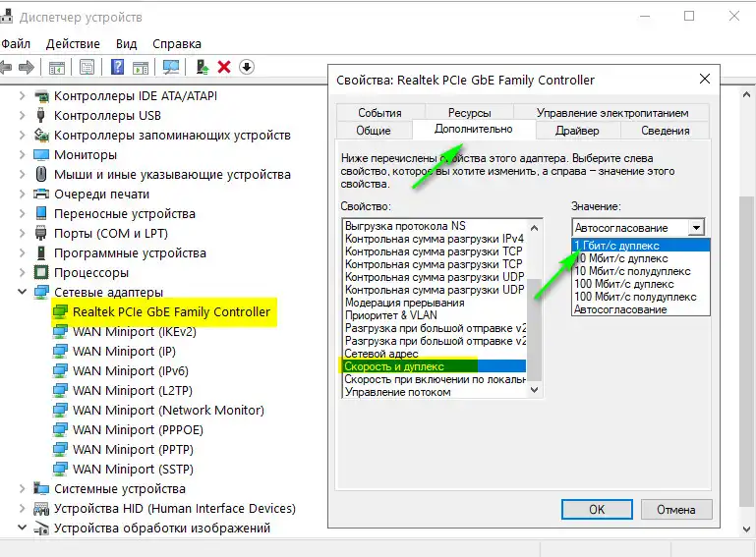The width and height of the screenshot is (756, 557).
Task: Open the Действие menu
Action: coord(73,44)
